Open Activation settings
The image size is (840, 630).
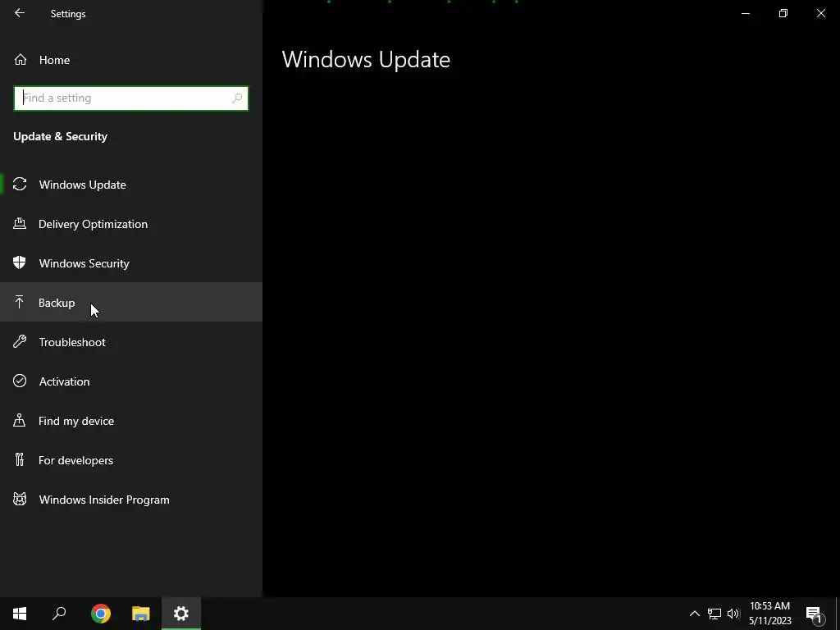point(131,381)
